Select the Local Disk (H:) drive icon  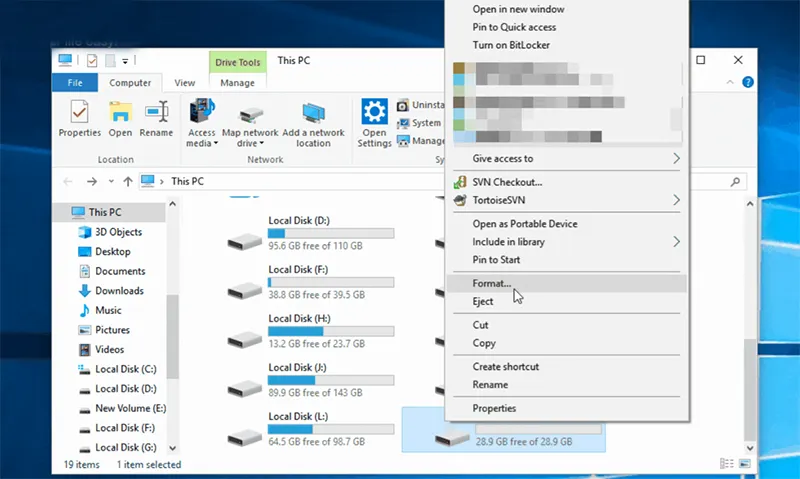coord(245,339)
